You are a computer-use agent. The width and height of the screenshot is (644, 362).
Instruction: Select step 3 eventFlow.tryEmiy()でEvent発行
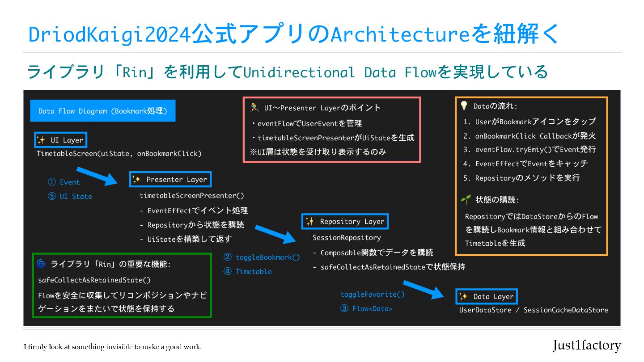coord(530,149)
